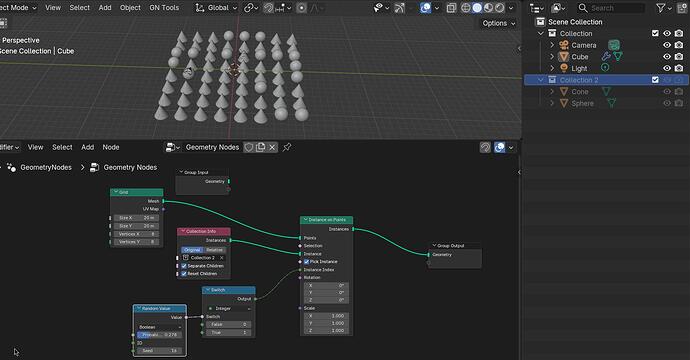
Task: Select the Relative button in Collection Info
Action: [x=214, y=250]
